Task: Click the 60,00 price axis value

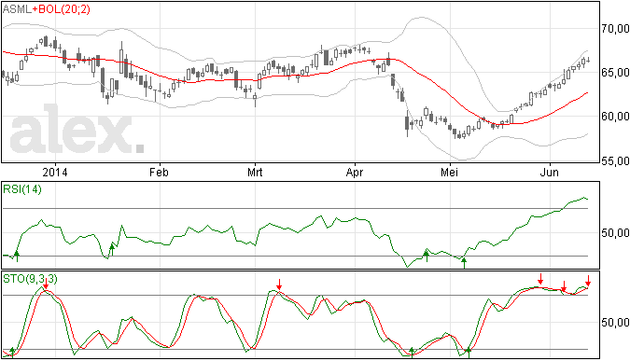Action: point(615,117)
